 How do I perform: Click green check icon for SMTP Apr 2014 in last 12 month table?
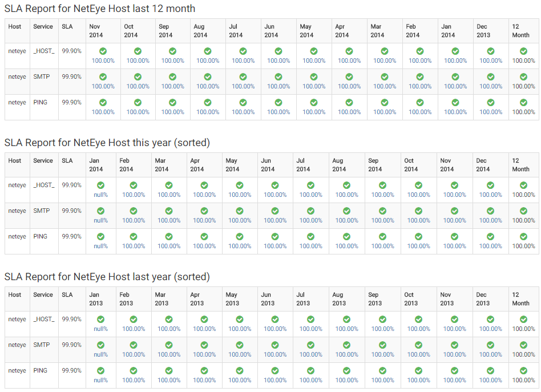tap(349, 76)
